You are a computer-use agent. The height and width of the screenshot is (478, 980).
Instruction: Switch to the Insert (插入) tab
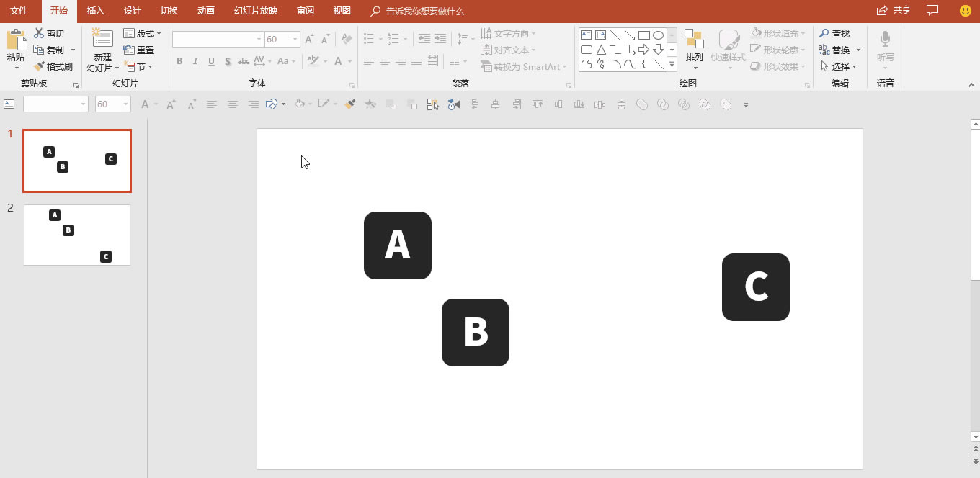(x=95, y=11)
